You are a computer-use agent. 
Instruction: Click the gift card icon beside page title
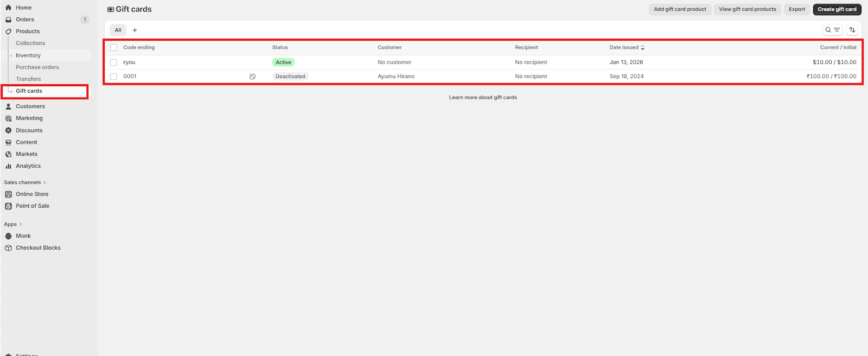click(111, 9)
